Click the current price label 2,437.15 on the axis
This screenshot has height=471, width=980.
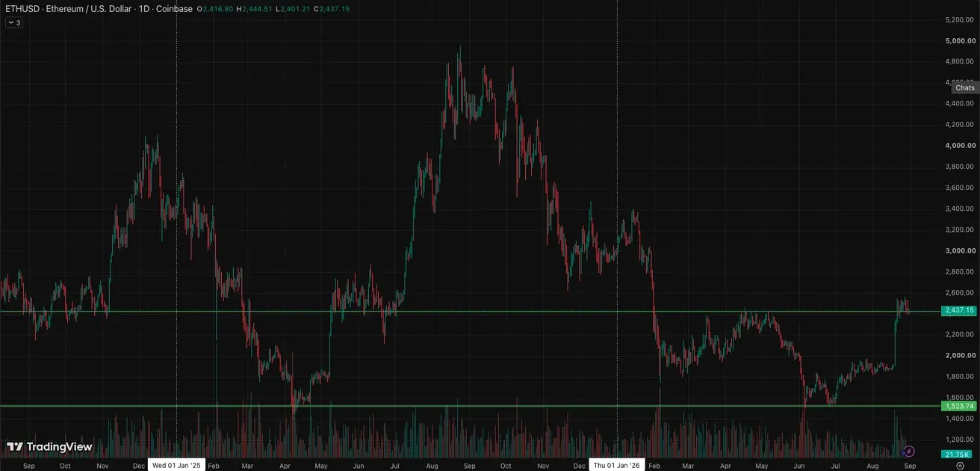(x=959, y=310)
